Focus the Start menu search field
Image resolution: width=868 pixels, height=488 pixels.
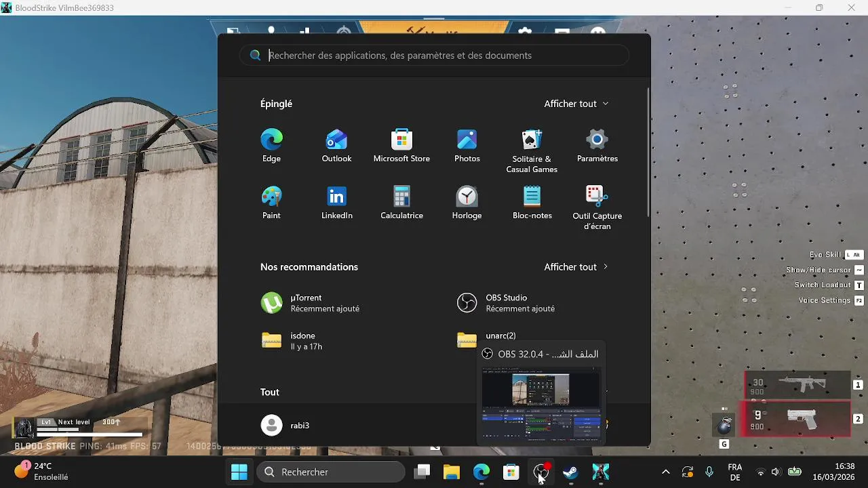[434, 56]
